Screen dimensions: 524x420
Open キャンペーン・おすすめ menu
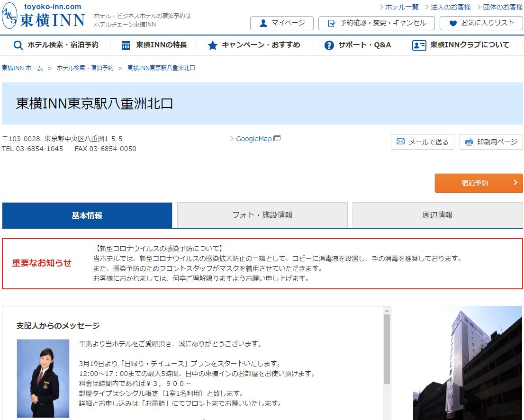(254, 45)
